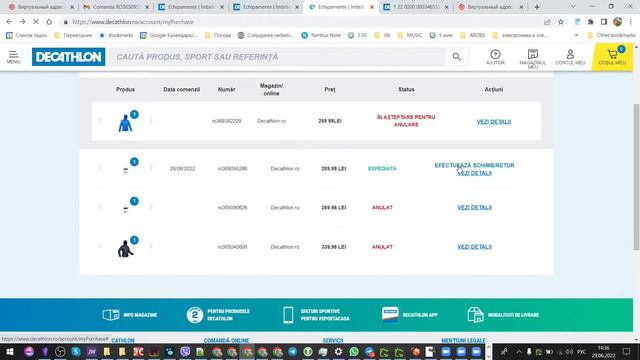Open Contul Meu account icon
This screenshot has height=360, width=640.
point(570,57)
